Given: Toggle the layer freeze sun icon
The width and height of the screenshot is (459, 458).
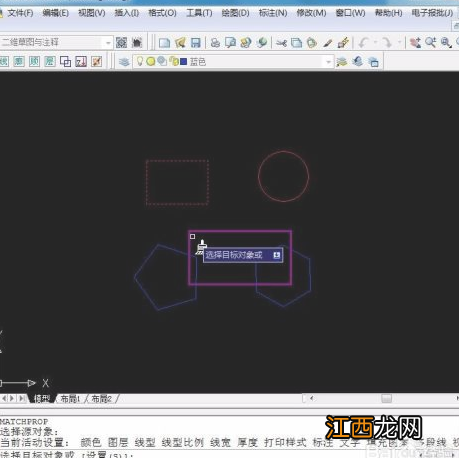Looking at the screenshot, I should pos(151,61).
